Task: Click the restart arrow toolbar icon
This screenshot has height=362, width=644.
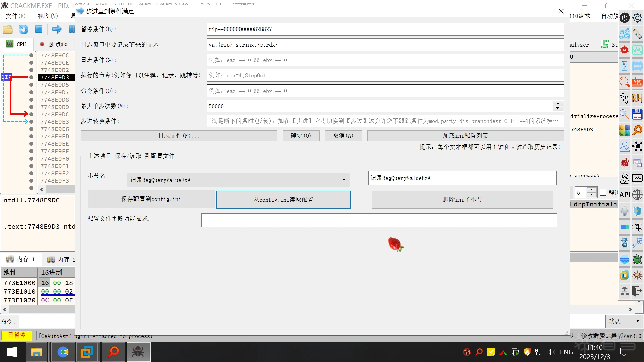Action: click(23, 29)
